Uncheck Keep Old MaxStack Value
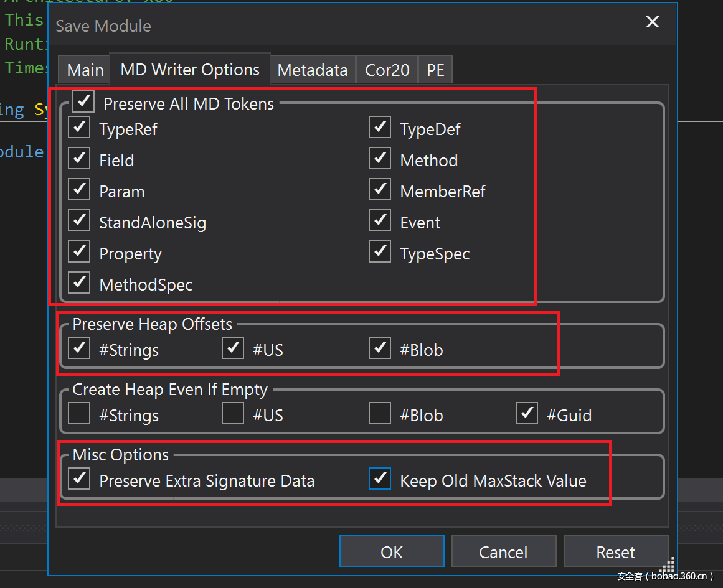The width and height of the screenshot is (723, 588). point(380,479)
